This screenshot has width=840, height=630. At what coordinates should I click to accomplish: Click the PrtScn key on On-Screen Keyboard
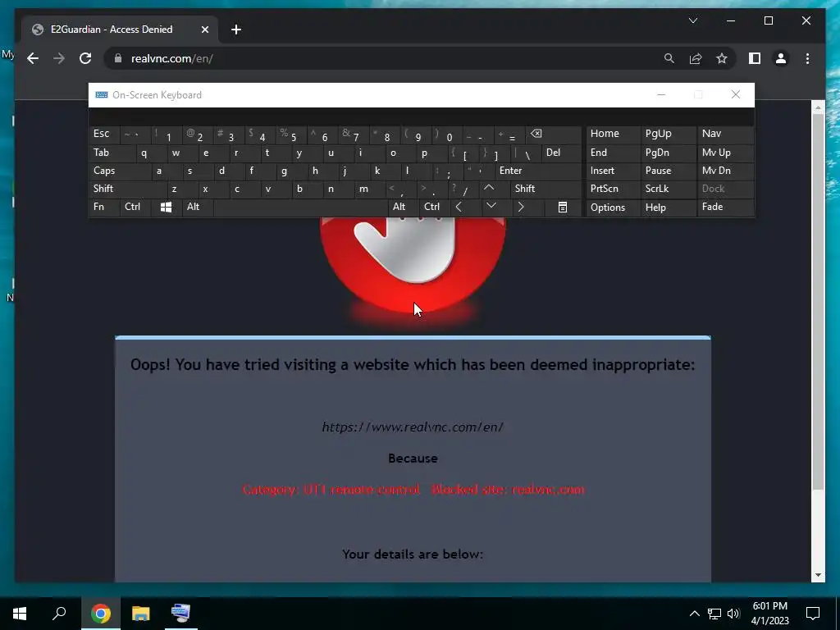pos(613,189)
